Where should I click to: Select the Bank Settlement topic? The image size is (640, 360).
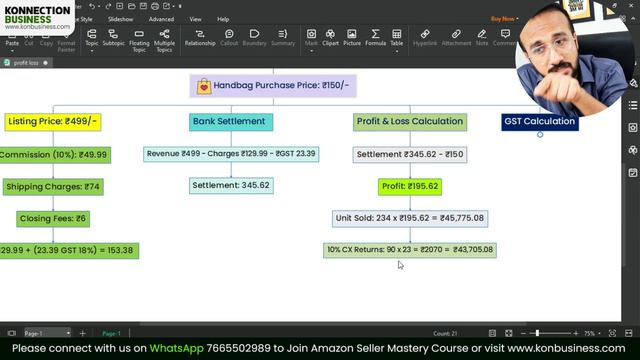coord(231,122)
